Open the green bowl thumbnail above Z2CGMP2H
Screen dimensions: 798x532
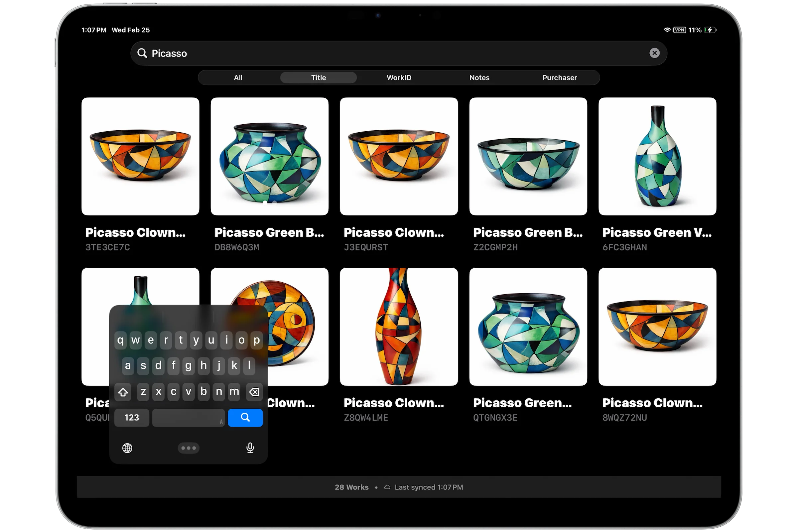point(528,156)
